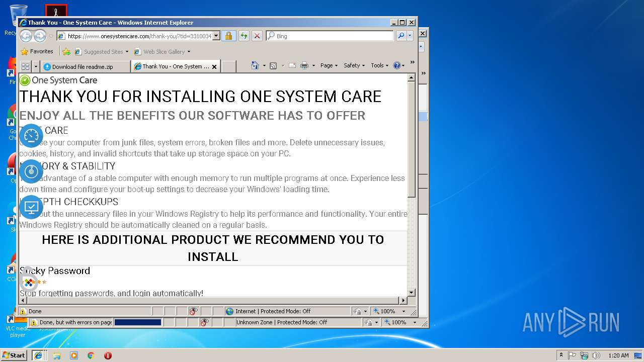Open Help question mark icon
The width and height of the screenshot is (644, 362).
397,65
